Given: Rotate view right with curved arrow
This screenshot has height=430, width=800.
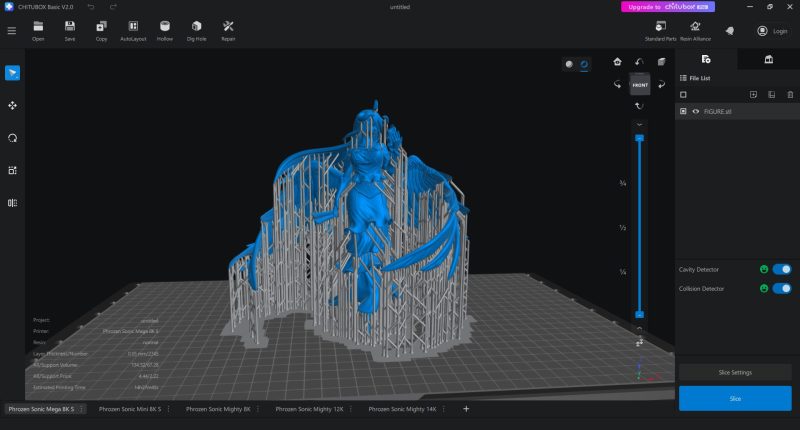Looking at the screenshot, I should 662,84.
